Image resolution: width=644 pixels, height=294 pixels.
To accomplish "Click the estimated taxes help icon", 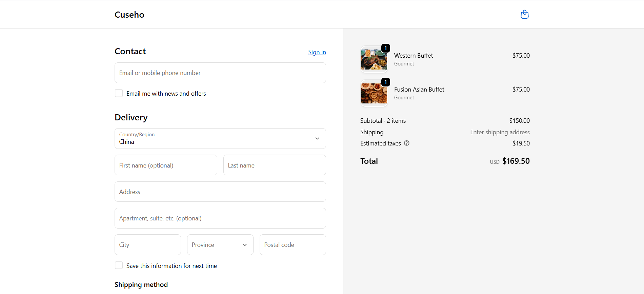I will pyautogui.click(x=407, y=143).
